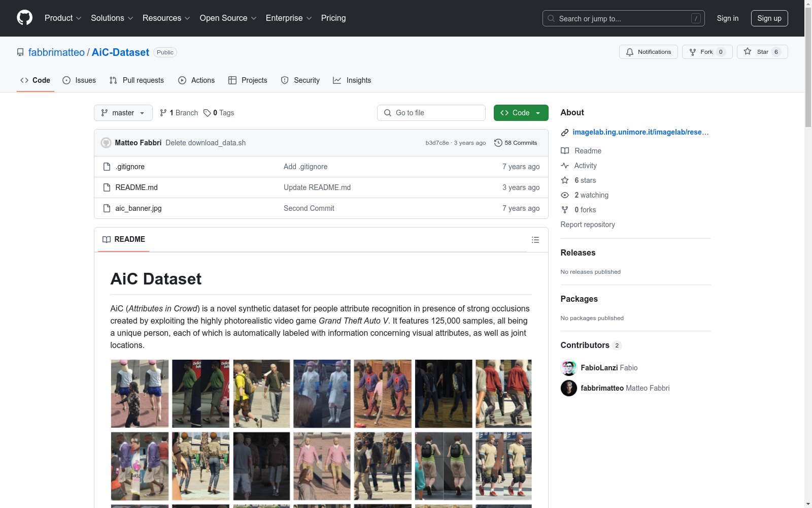Switch to the Projects tab

click(248, 80)
